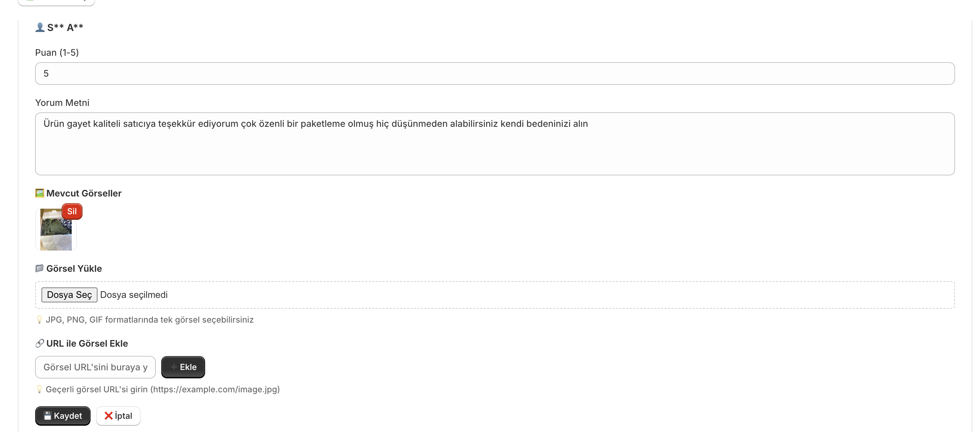Viewport: 980px width, 432px height.
Task: Click the Mevcut Görseller heading text
Action: pyautogui.click(x=84, y=193)
